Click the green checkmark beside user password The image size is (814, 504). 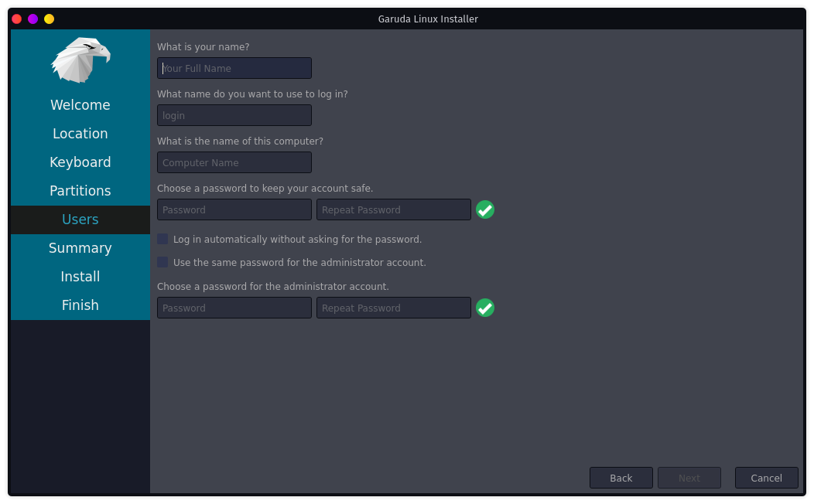pos(485,209)
